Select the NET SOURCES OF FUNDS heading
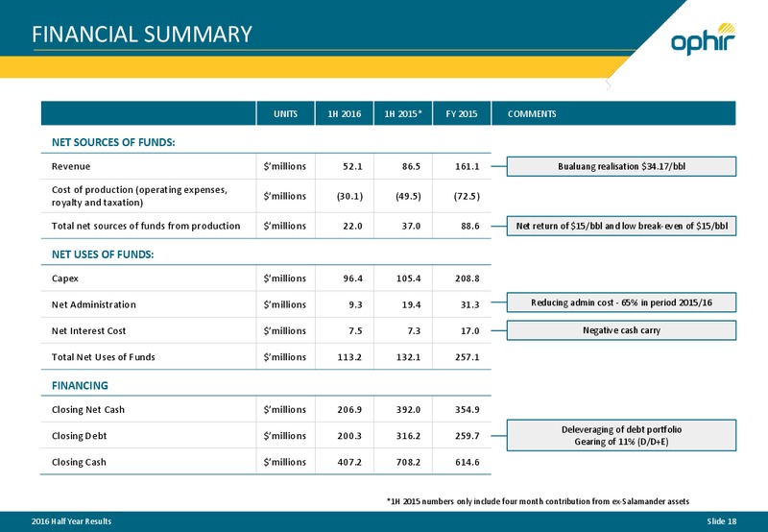 (113, 142)
